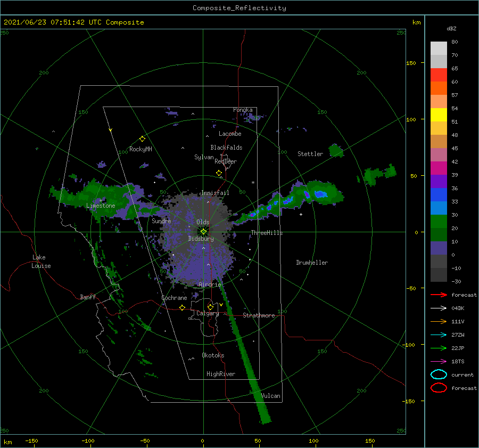Click the Ponoka city label
The width and height of the screenshot is (479, 448).
(x=243, y=110)
